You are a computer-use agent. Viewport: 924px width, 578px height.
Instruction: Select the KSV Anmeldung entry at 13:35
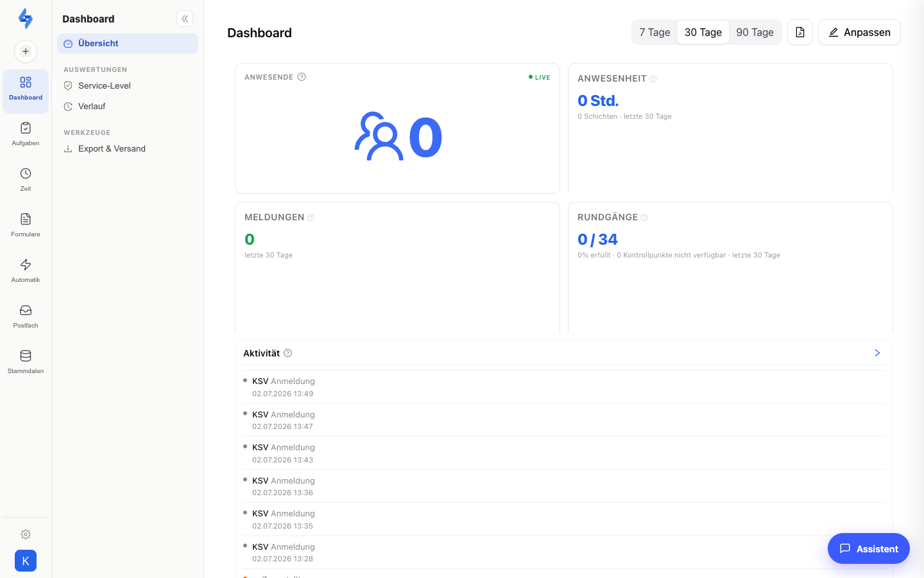[564, 520]
